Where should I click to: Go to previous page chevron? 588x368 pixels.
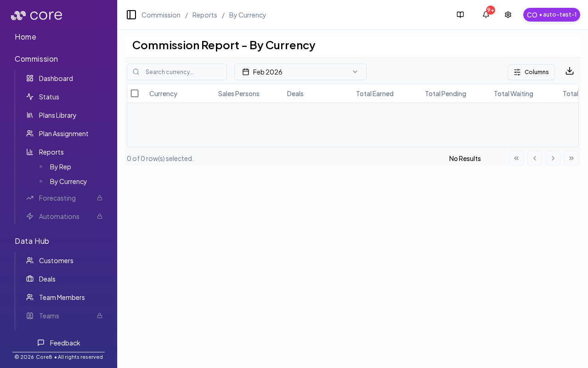click(535, 158)
